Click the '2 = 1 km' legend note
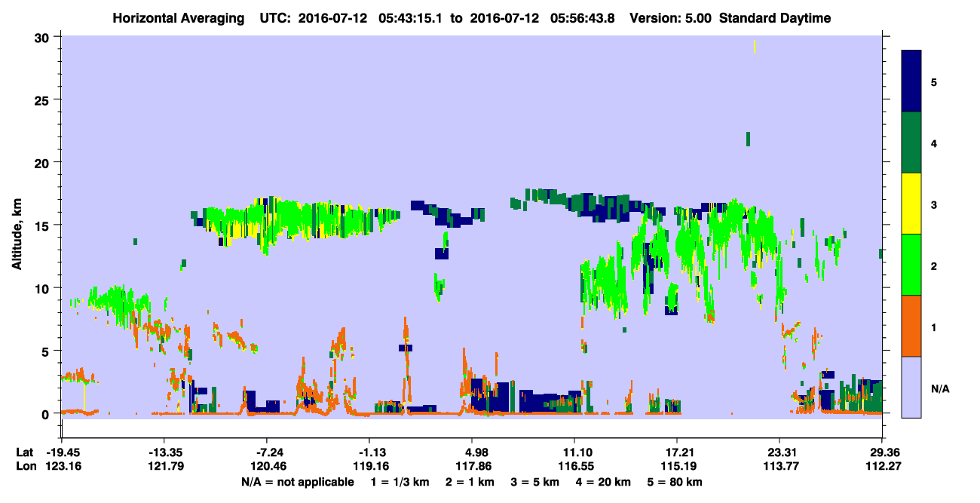 click(470, 481)
